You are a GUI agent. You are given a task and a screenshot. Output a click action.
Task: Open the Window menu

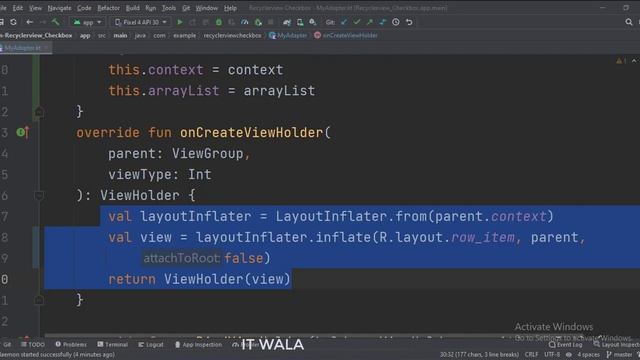pyautogui.click(x=207, y=8)
